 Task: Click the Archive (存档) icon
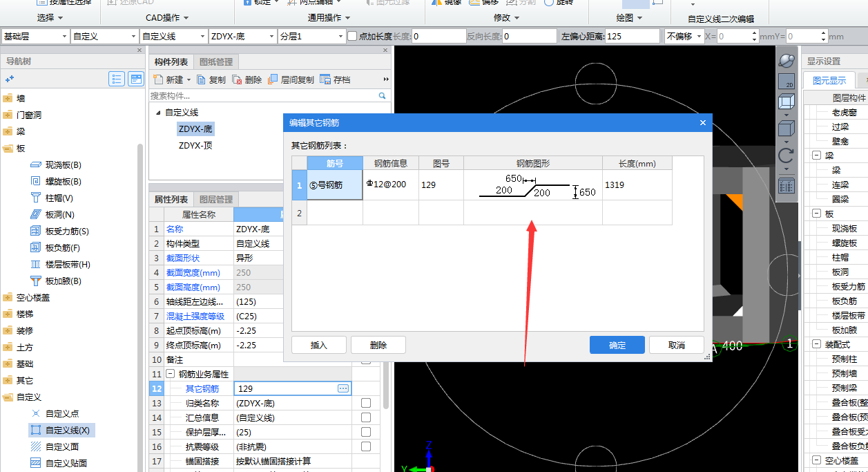point(326,79)
